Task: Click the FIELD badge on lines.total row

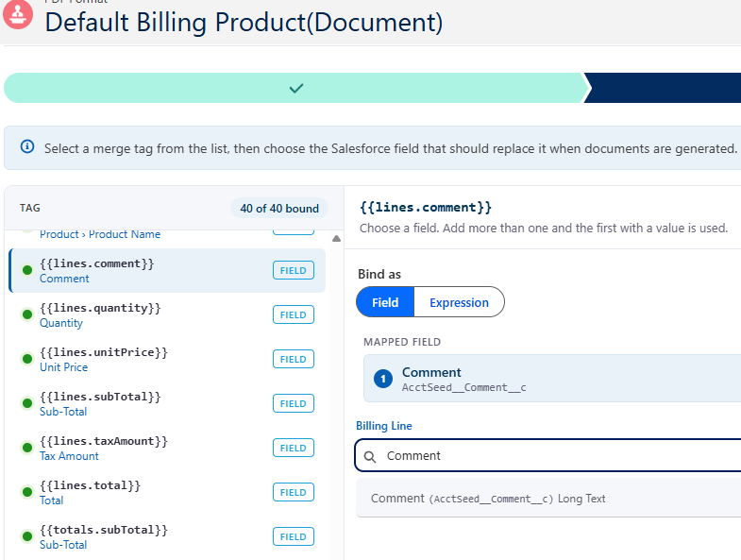Action: [294, 492]
